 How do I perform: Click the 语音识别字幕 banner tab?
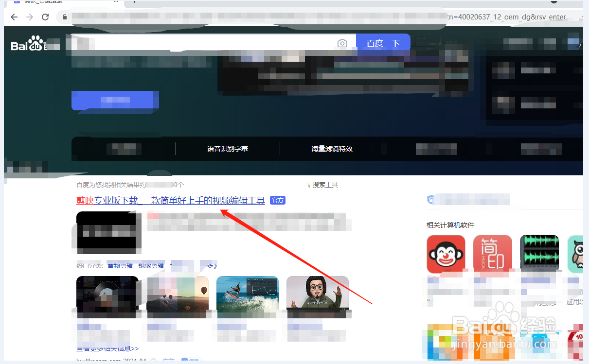tap(228, 149)
